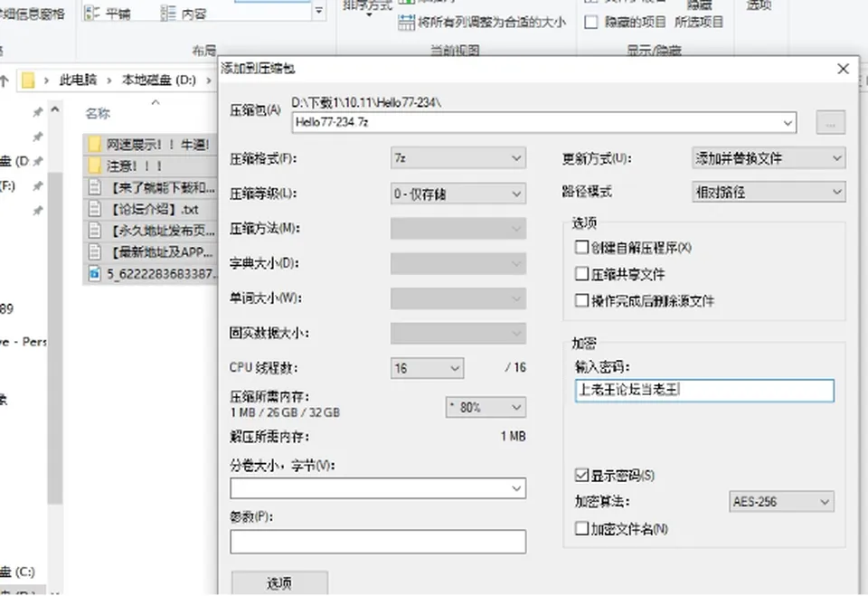Toggle 隐藏的项目 checkbox in Explorer ribbon
The height and width of the screenshot is (596, 868).
pyautogui.click(x=591, y=22)
